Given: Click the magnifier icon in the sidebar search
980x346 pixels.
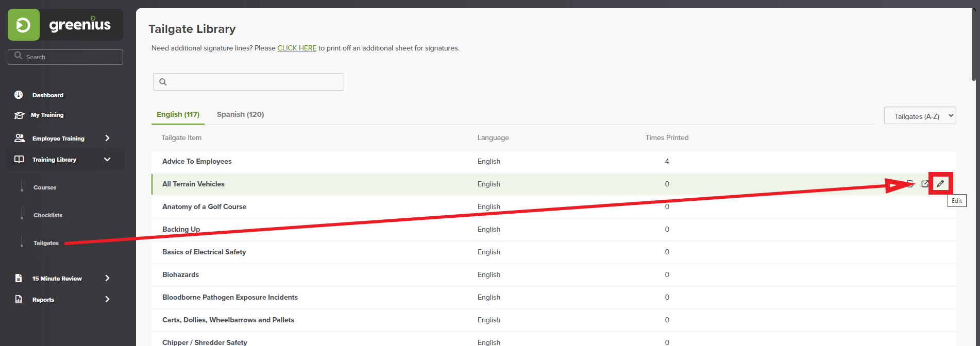Looking at the screenshot, I should click(19, 56).
